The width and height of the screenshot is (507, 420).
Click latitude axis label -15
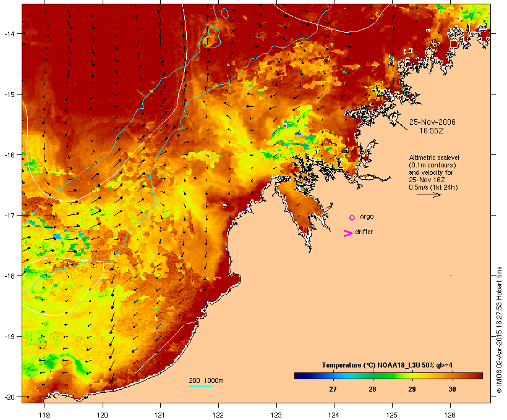pyautogui.click(x=9, y=94)
